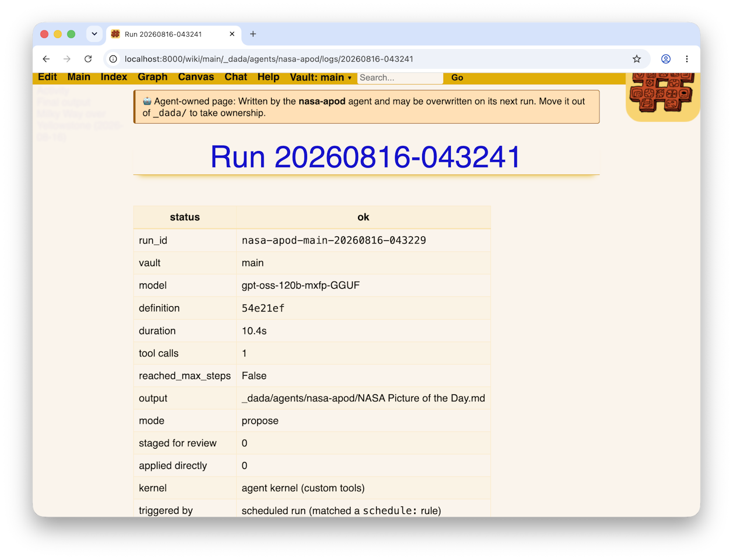Viewport: 733px width, 560px height.
Task: Click the status header cell
Action: 185,217
